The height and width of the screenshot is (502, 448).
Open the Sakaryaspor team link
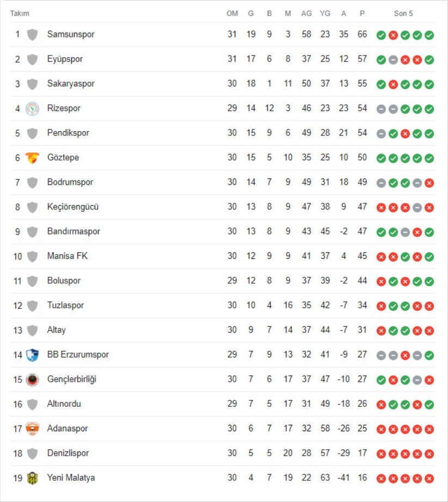tap(71, 84)
